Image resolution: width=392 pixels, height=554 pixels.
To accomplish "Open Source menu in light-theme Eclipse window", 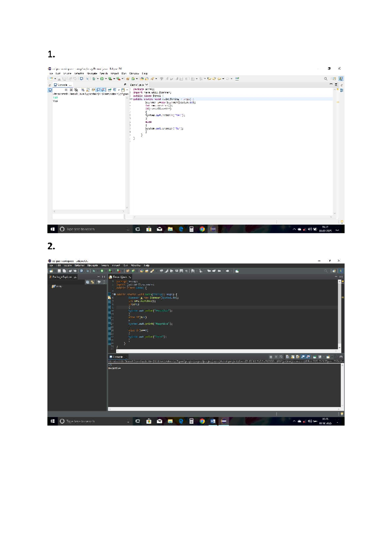I will 67,73.
